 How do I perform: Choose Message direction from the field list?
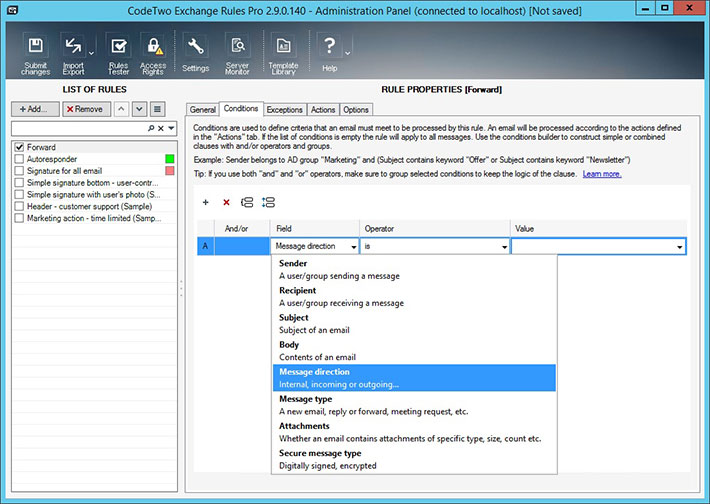pos(414,378)
